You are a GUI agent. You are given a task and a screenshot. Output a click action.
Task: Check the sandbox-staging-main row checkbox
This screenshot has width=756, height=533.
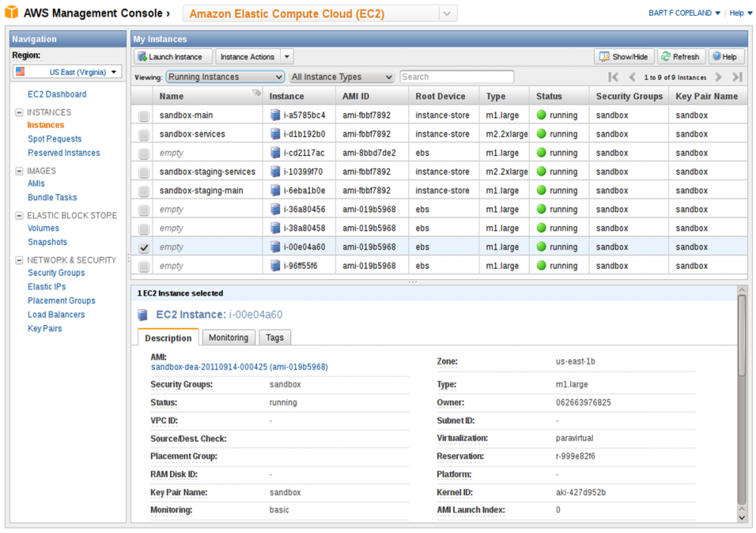(x=144, y=191)
